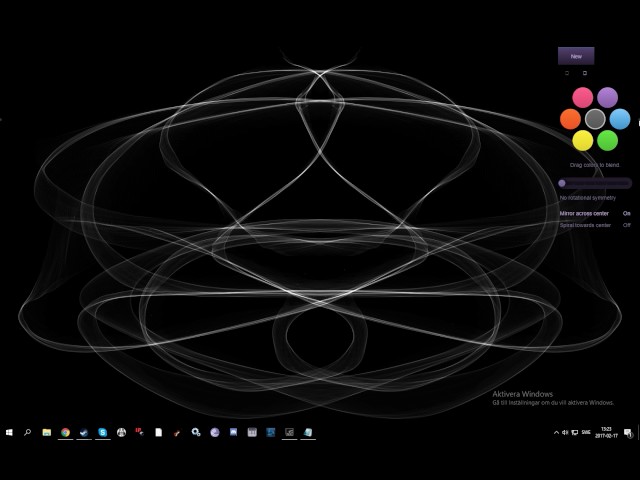Toggle Spiral towards center setting
Screen dimensions: 640x480
point(595,225)
